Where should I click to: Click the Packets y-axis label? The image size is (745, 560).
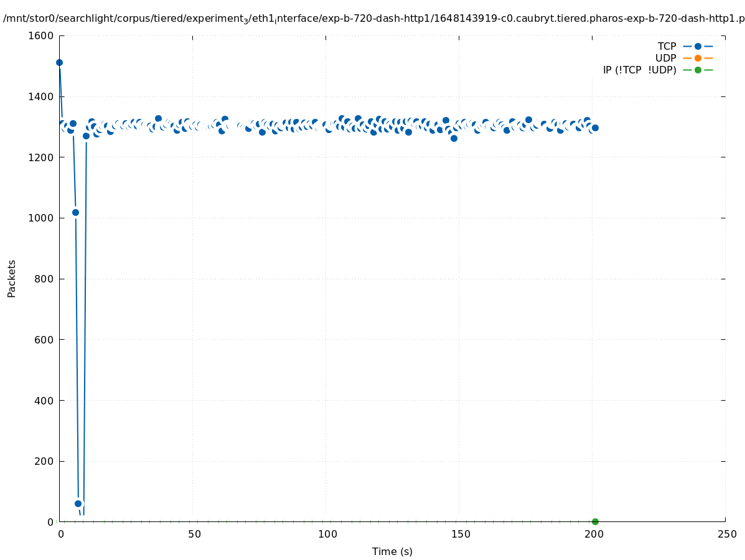click(12, 278)
